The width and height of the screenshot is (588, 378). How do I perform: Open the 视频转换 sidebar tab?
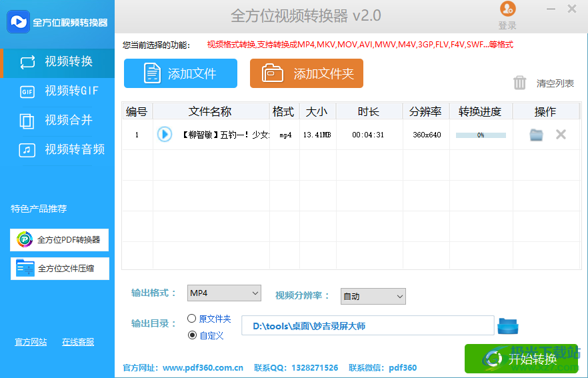57,62
